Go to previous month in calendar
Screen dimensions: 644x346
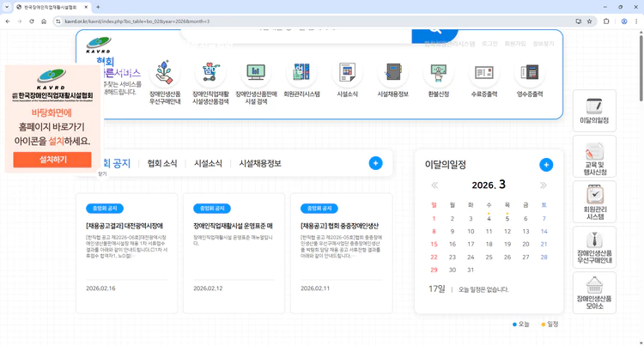point(434,185)
